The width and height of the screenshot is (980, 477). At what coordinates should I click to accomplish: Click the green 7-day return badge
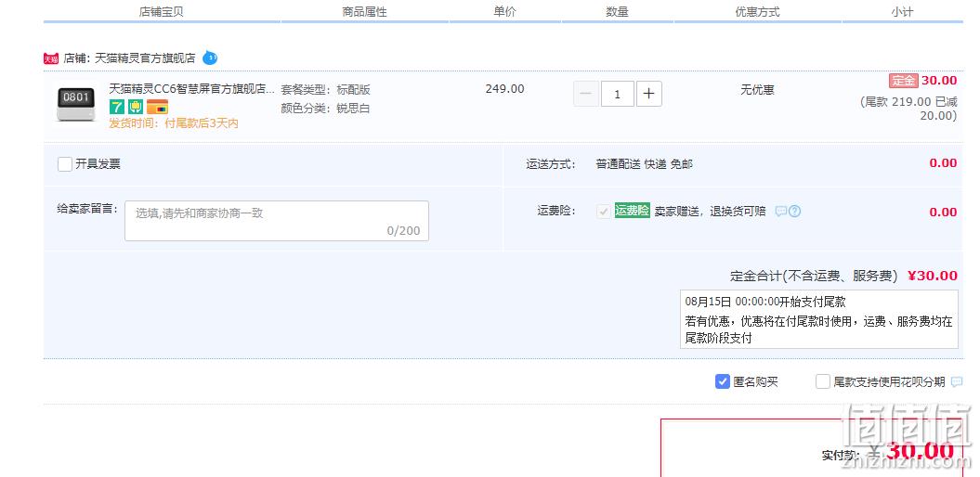(x=117, y=107)
